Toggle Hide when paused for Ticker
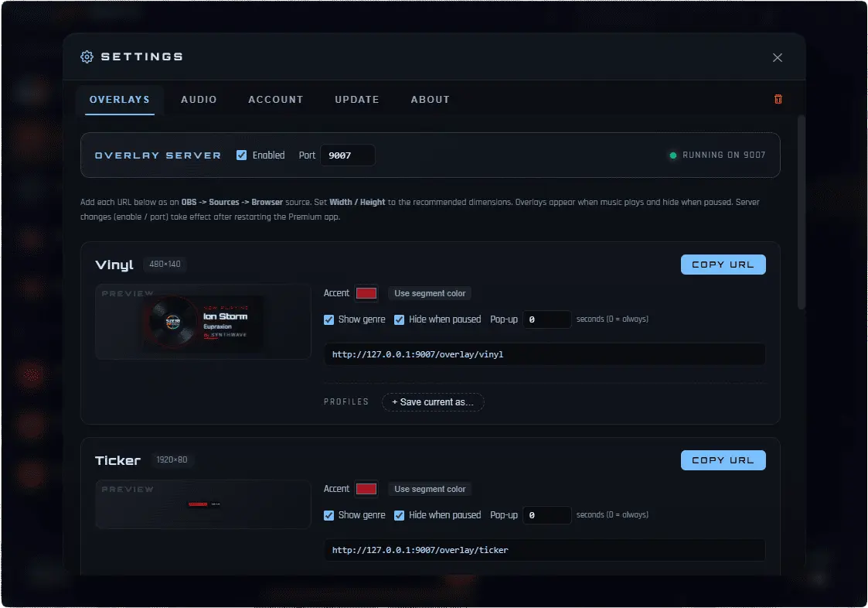Screen dimensions: 868x608 click(x=399, y=515)
